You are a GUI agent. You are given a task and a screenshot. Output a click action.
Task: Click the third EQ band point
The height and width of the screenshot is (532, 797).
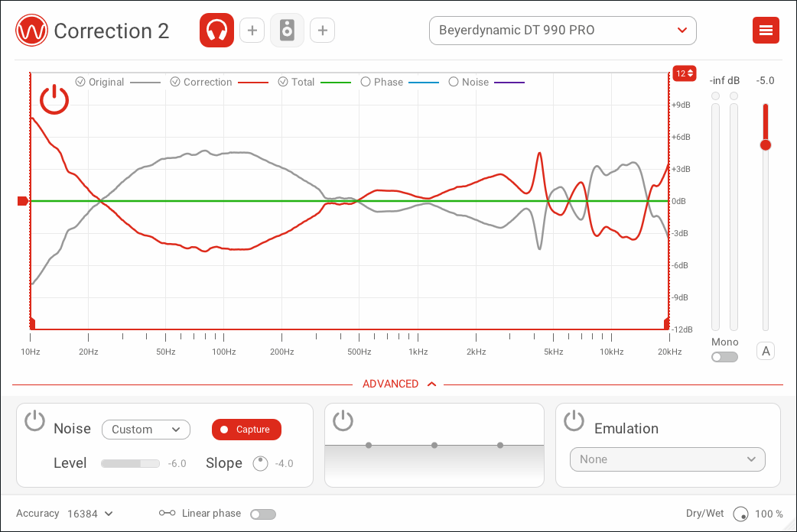tap(500, 445)
